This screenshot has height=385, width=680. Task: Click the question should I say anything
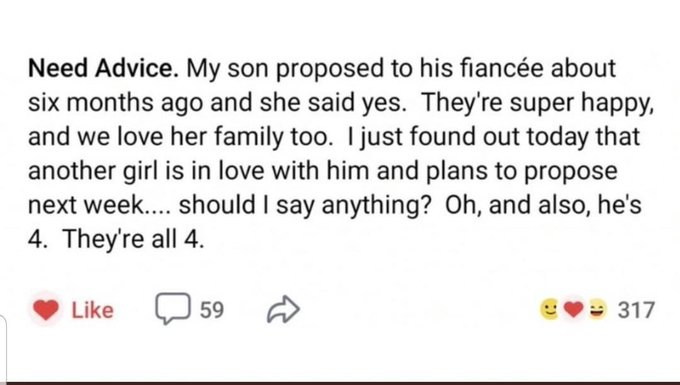(x=305, y=205)
